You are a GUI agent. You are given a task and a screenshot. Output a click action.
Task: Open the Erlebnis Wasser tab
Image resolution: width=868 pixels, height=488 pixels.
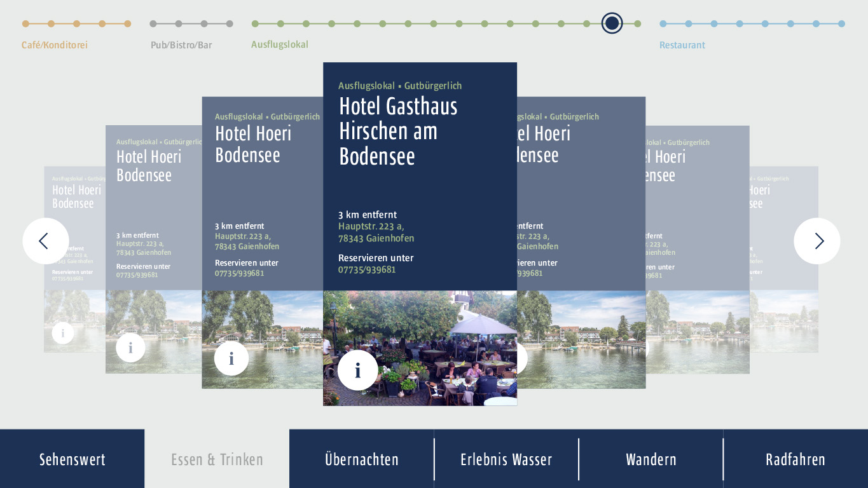(506, 459)
